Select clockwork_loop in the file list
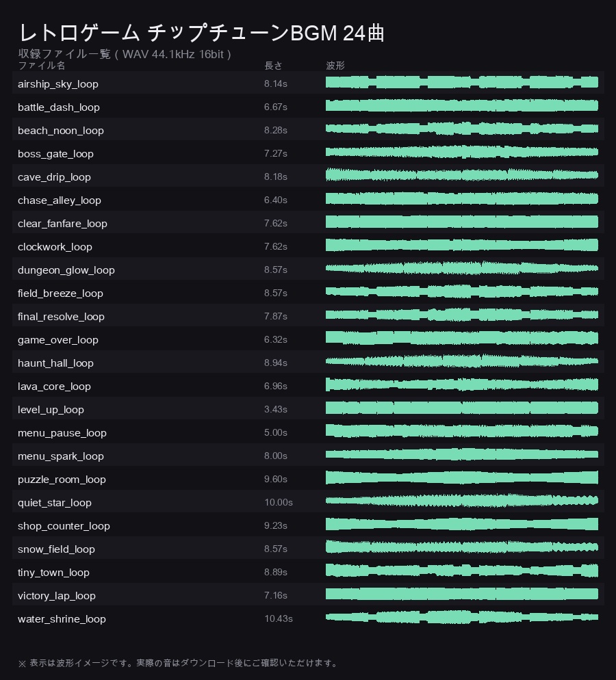 (x=55, y=247)
